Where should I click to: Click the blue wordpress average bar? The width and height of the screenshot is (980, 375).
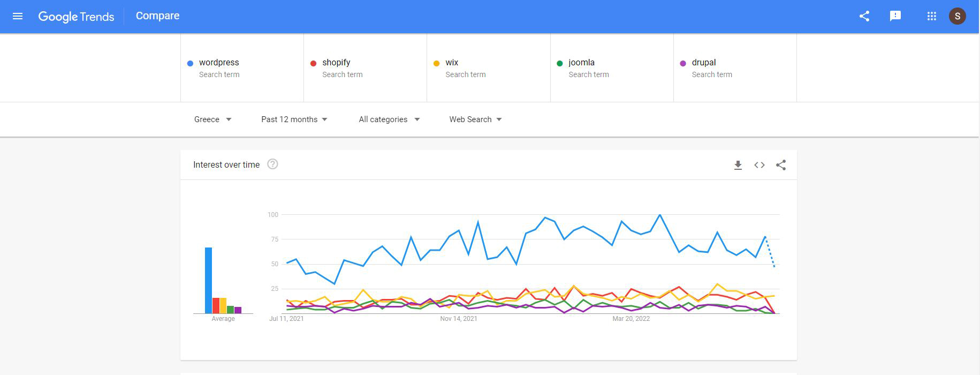pos(208,280)
